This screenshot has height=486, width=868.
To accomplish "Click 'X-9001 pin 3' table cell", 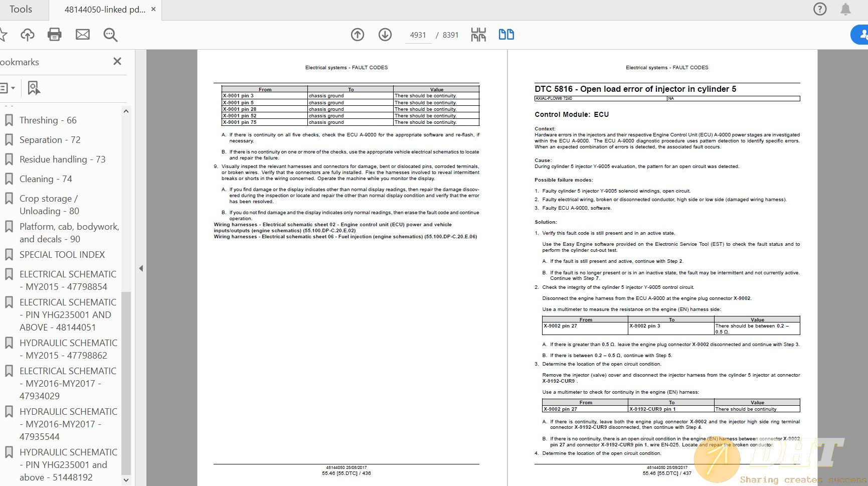I will (265, 96).
